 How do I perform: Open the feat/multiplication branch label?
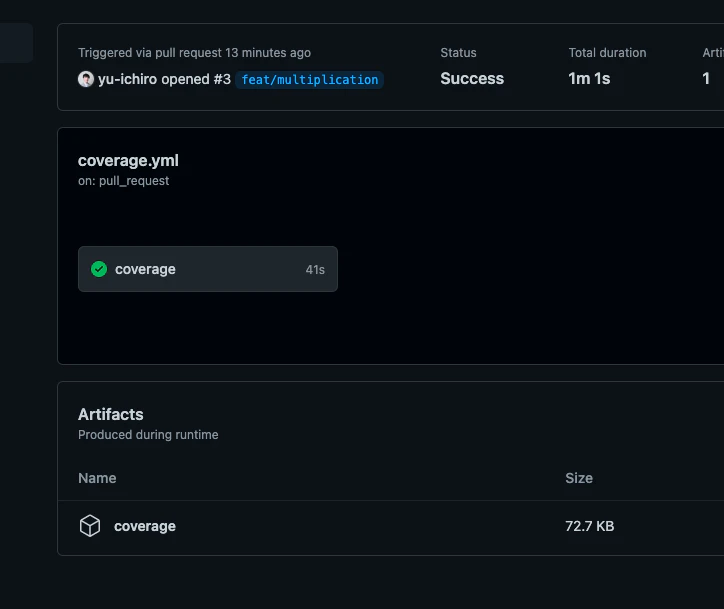click(x=309, y=80)
